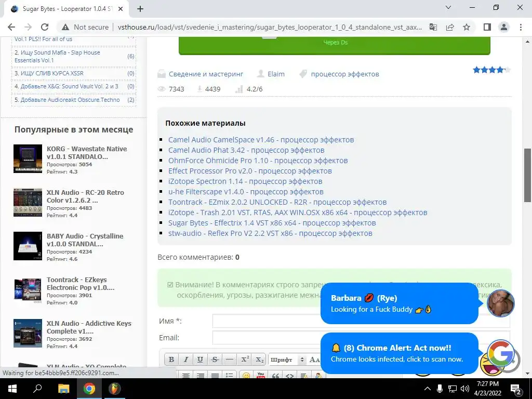The height and width of the screenshot is (399, 532).
Task: Open the процессор эффектов tag link
Action: coord(345,74)
